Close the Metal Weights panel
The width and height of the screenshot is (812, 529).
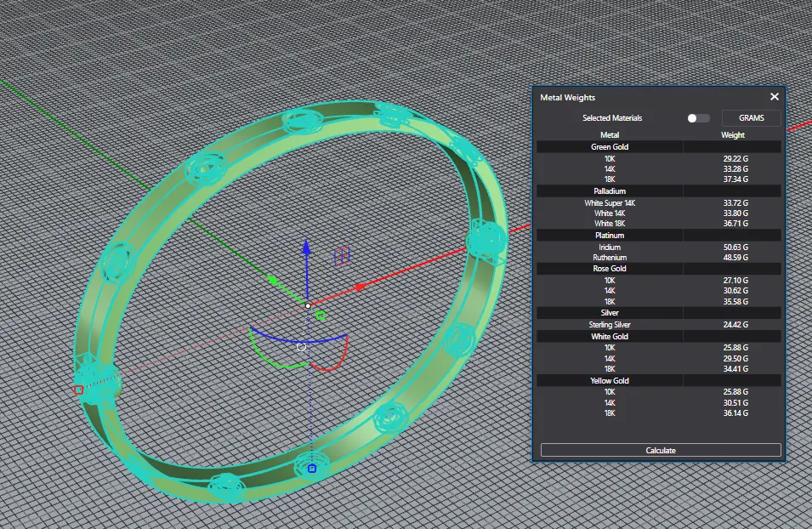775,97
